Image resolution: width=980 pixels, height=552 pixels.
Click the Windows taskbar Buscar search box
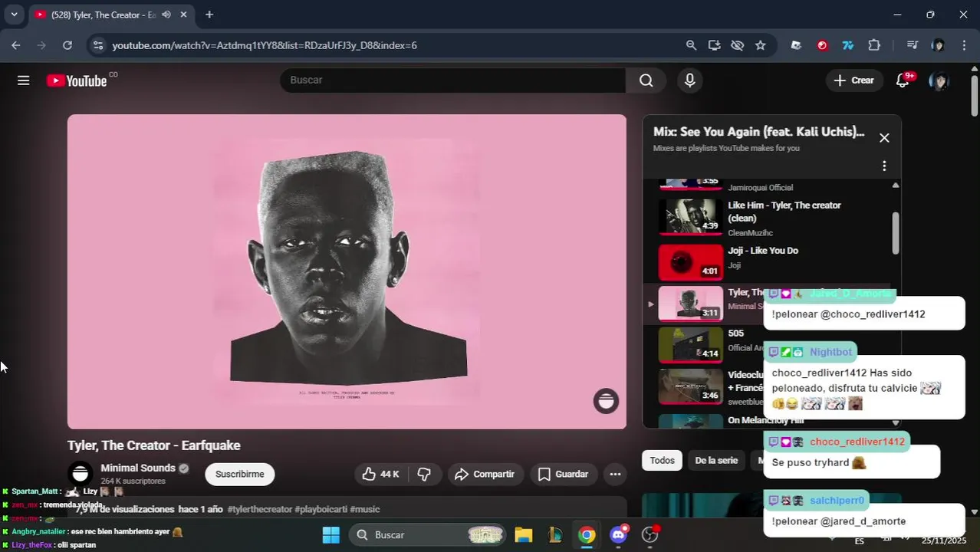tap(428, 535)
